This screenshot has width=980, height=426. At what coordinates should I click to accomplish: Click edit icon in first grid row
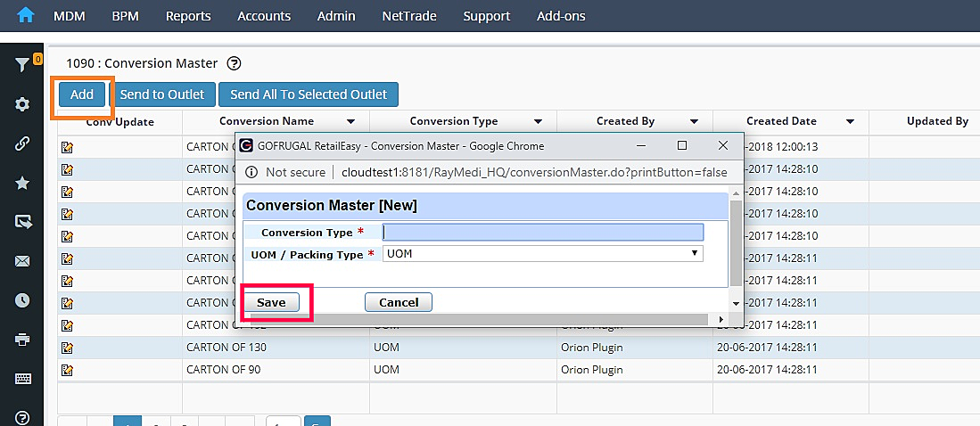(x=67, y=146)
